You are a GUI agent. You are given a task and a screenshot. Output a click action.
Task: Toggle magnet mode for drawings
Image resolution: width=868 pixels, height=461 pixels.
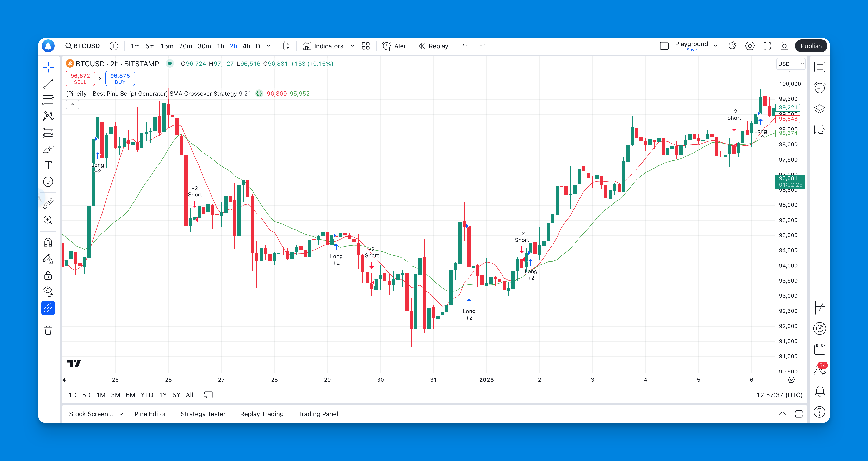(x=48, y=242)
